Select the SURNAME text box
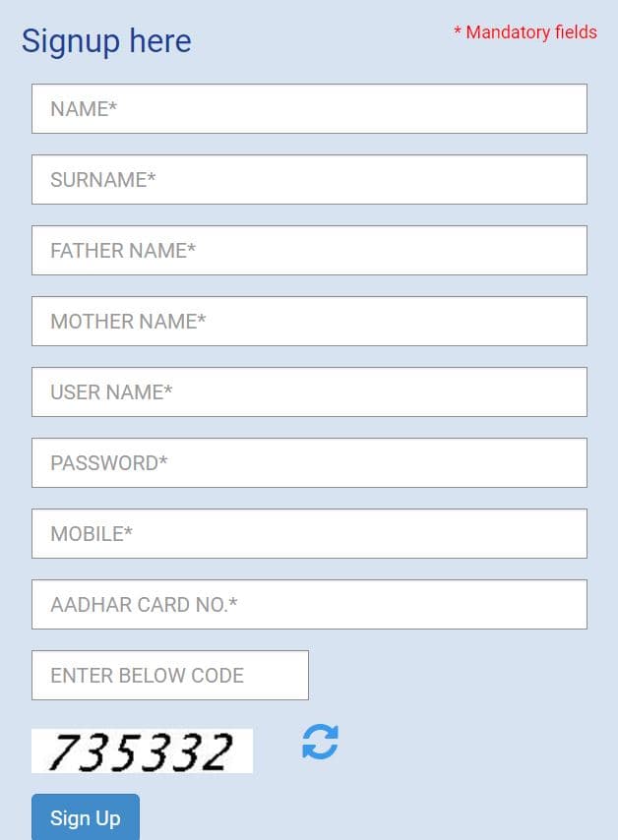The height and width of the screenshot is (840, 618). (309, 180)
